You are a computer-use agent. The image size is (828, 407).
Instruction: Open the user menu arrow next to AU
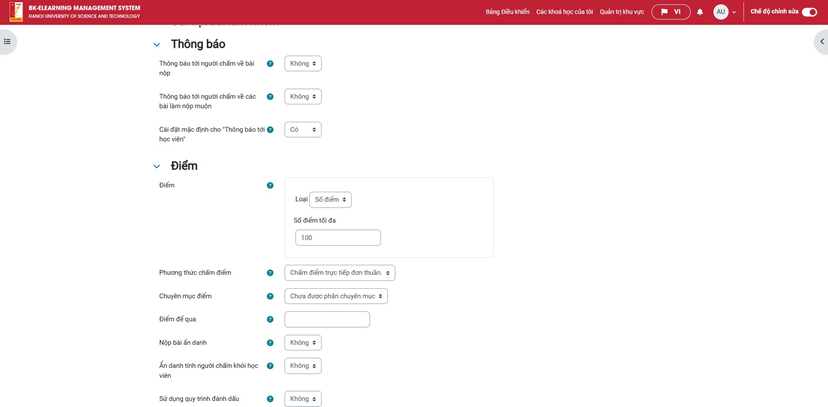tap(734, 12)
